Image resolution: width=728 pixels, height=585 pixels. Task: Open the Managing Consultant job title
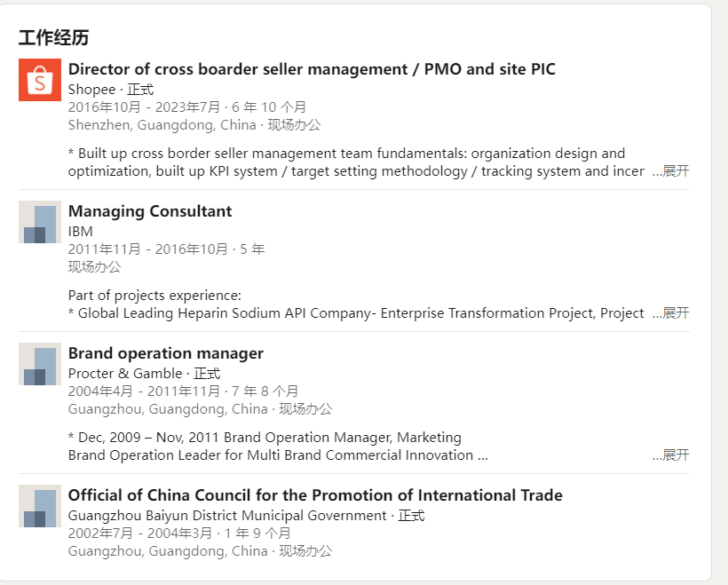coord(150,211)
